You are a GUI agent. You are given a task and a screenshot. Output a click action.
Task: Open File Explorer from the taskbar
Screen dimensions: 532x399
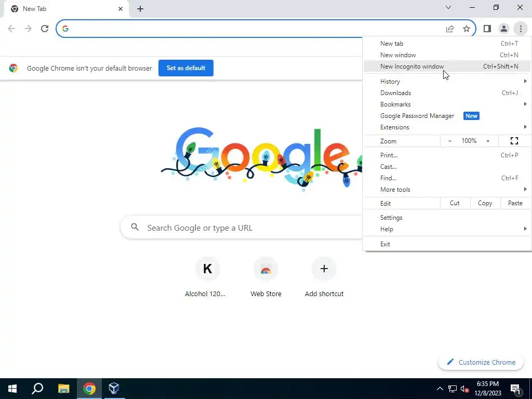click(63, 389)
